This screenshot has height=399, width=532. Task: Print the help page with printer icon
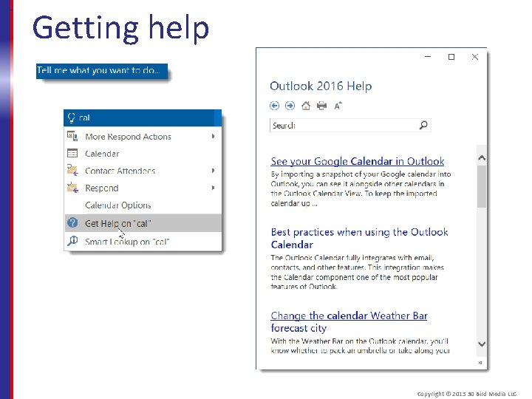(x=321, y=106)
